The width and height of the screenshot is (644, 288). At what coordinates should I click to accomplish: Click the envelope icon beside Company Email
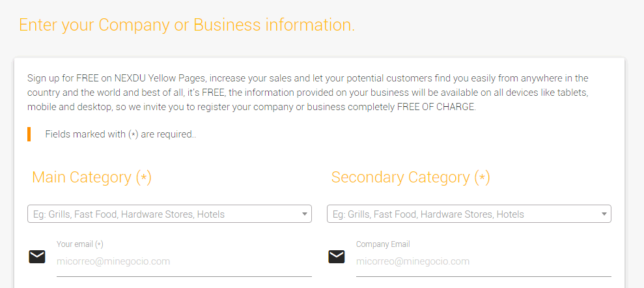click(x=337, y=257)
